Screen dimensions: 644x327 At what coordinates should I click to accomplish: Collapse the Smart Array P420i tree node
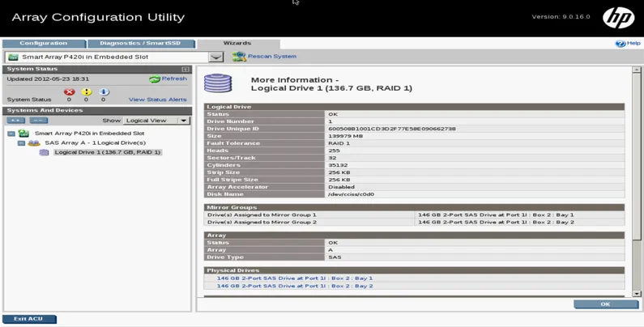coord(11,134)
